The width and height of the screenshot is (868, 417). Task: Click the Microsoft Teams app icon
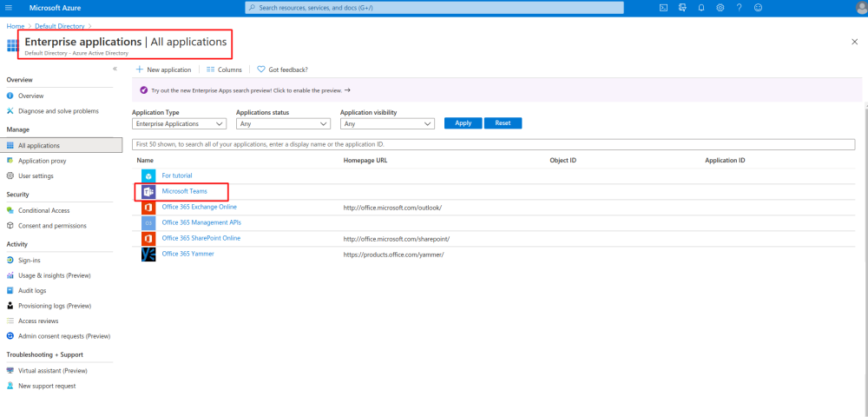click(148, 191)
